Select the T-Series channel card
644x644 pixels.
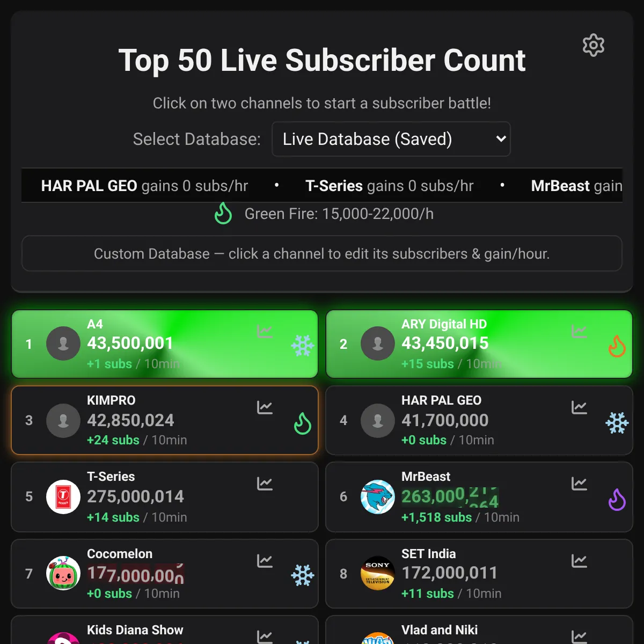pos(165,497)
